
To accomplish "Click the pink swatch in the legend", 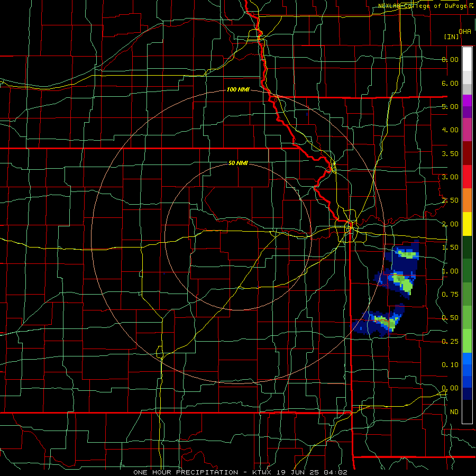I will 467,130.
